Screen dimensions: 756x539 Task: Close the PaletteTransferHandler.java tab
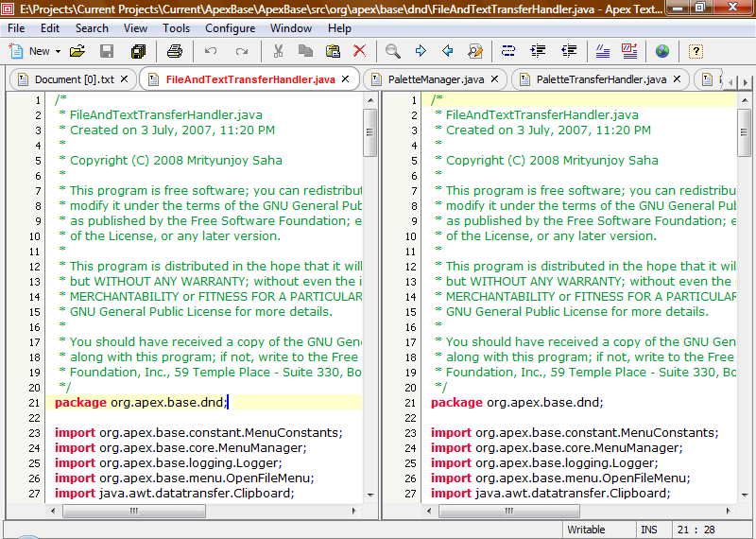tap(677, 79)
